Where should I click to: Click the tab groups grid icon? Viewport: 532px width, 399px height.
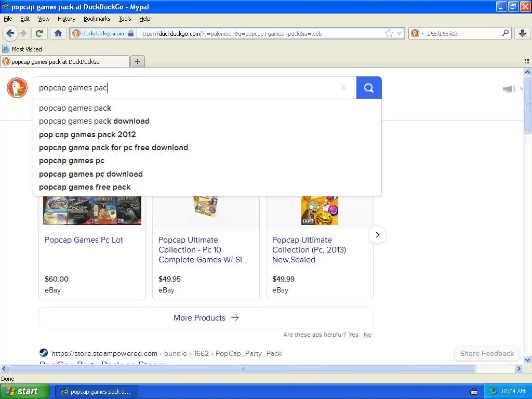tap(527, 61)
